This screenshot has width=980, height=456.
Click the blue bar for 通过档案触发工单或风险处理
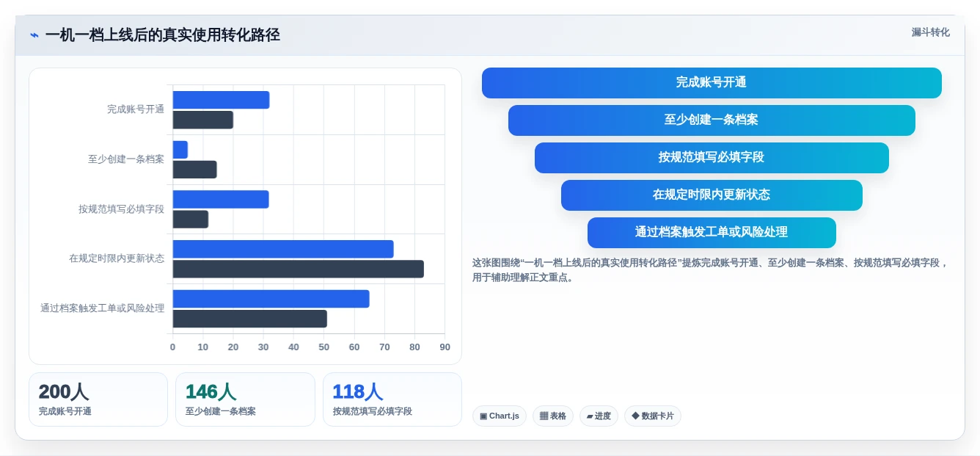pyautogui.click(x=271, y=299)
